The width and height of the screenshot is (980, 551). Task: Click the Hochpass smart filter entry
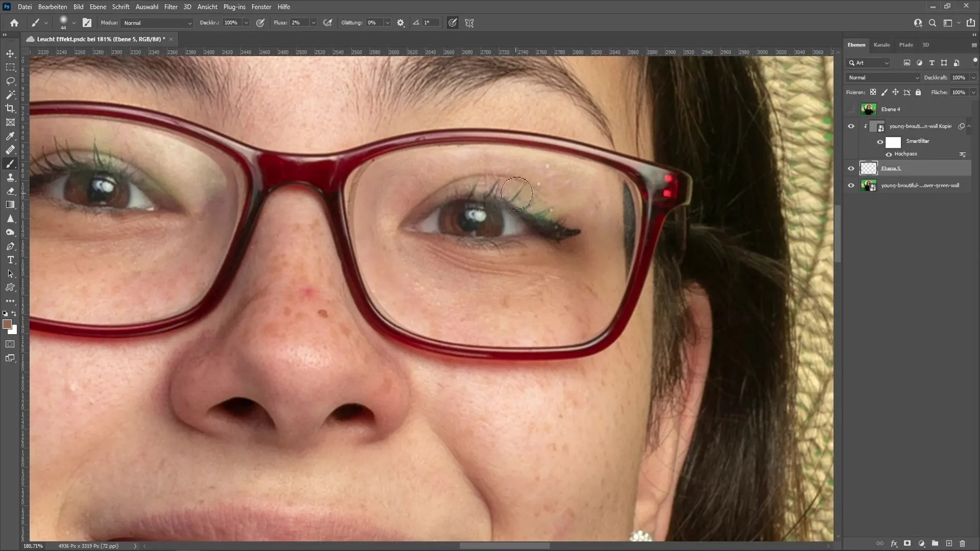coord(906,154)
